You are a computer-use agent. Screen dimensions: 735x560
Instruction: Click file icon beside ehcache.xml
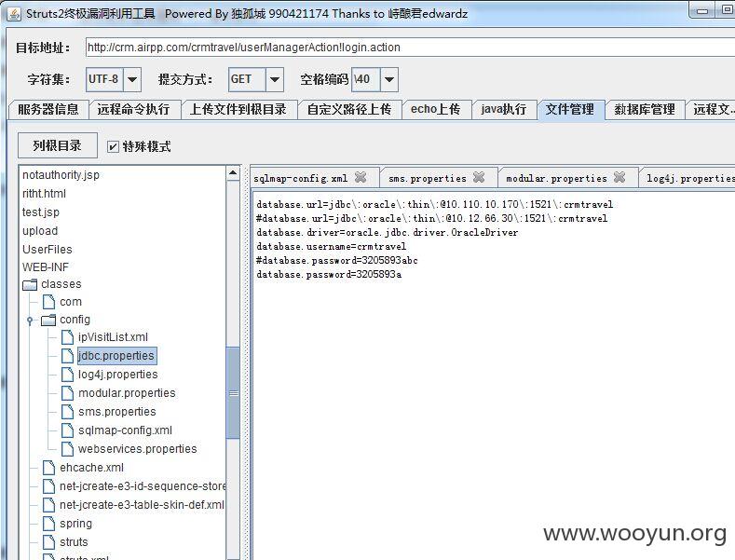(48, 468)
